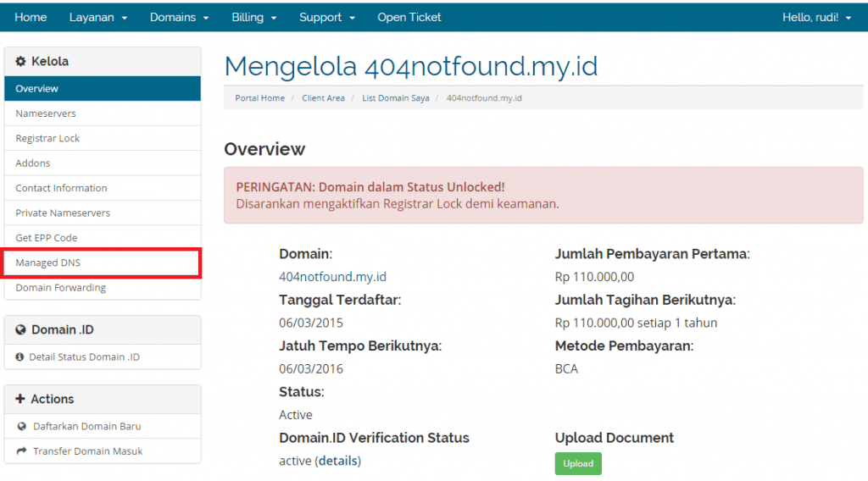
Task: Click the share arrow icon before Transfer Domain Masuk
Action: 21,451
